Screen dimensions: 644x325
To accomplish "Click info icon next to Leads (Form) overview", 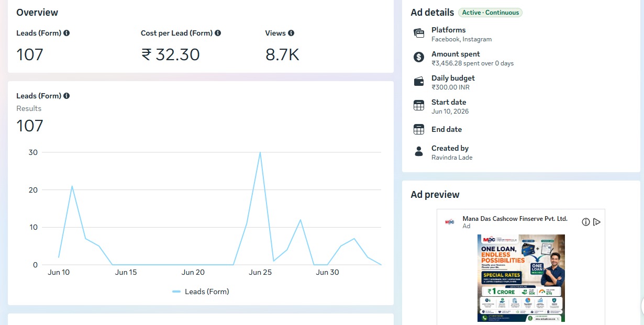I will click(66, 33).
